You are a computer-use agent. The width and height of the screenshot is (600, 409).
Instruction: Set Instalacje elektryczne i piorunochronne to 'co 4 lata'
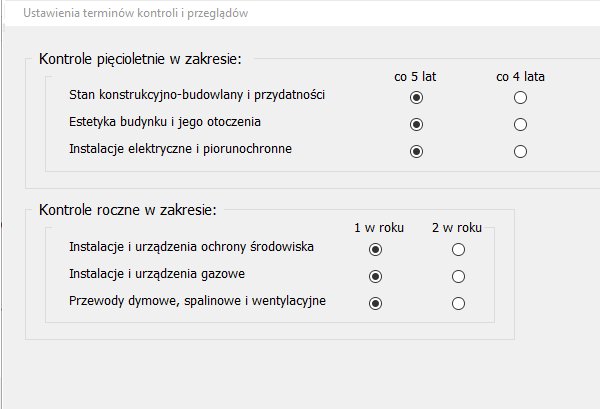pyautogui.click(x=520, y=151)
